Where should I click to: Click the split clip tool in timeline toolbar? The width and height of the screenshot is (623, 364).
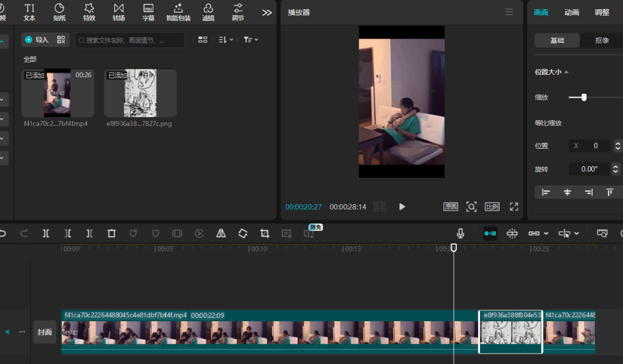pos(46,234)
